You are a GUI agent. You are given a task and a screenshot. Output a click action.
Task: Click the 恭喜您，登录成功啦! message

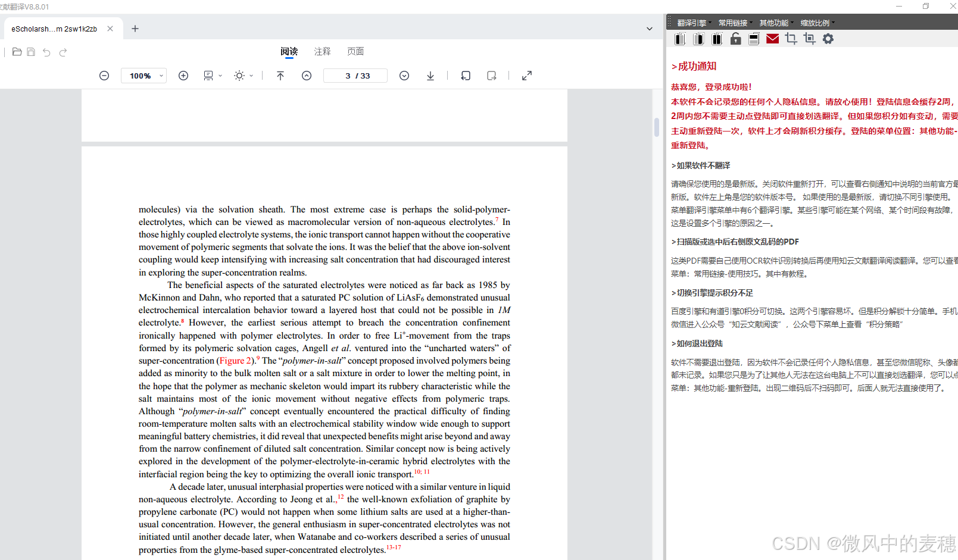point(712,87)
